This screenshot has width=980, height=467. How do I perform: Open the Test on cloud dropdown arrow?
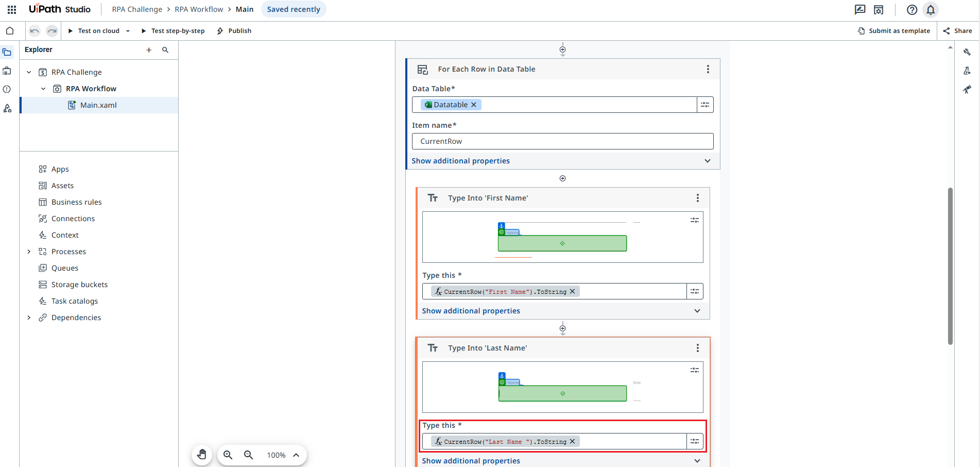click(x=127, y=30)
